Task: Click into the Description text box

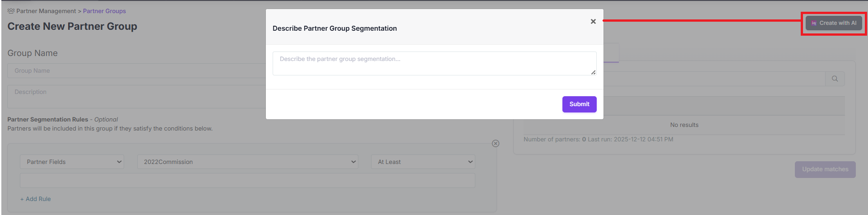Action: tap(135, 96)
